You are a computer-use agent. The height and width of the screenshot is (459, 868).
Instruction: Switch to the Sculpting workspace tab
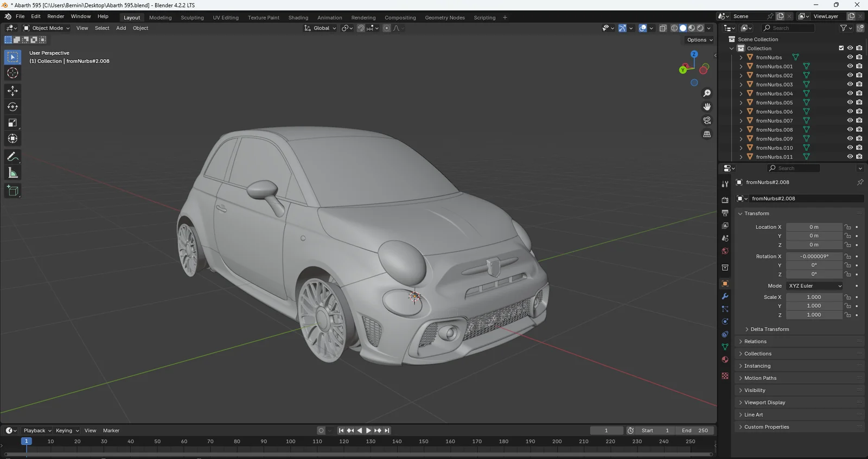192,17
